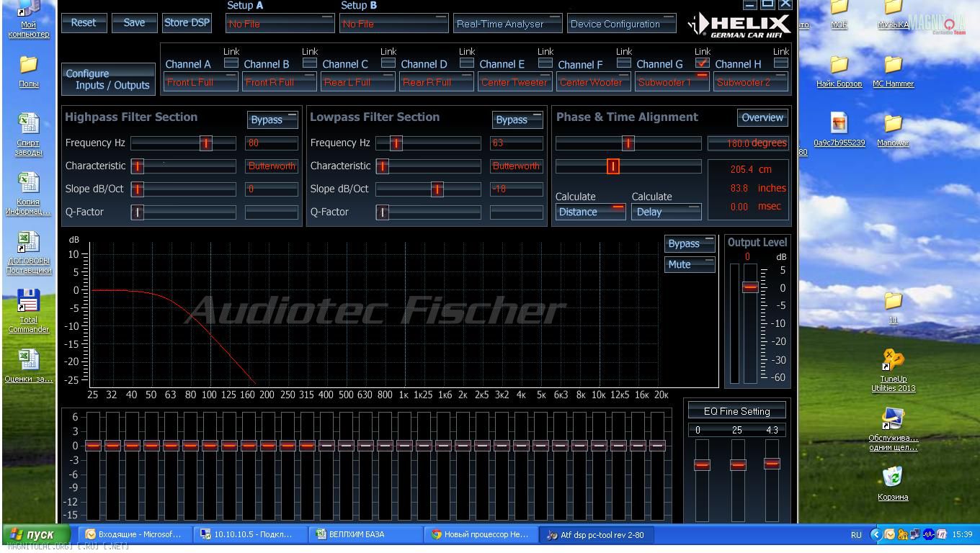Click the 180.0 degrees phase field

(x=748, y=143)
